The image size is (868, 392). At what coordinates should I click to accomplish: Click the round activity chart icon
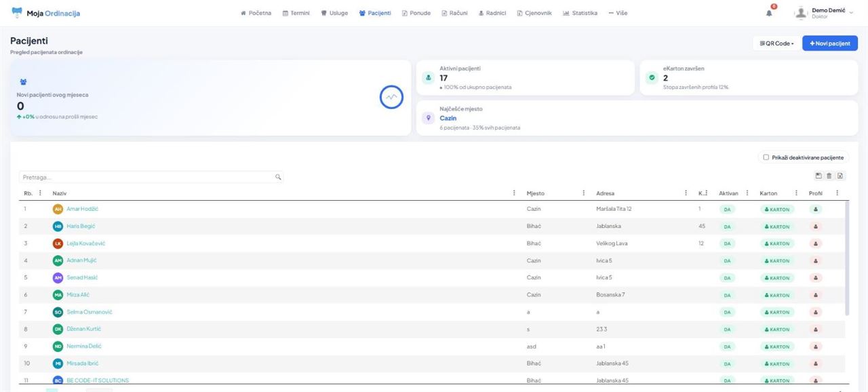click(391, 98)
